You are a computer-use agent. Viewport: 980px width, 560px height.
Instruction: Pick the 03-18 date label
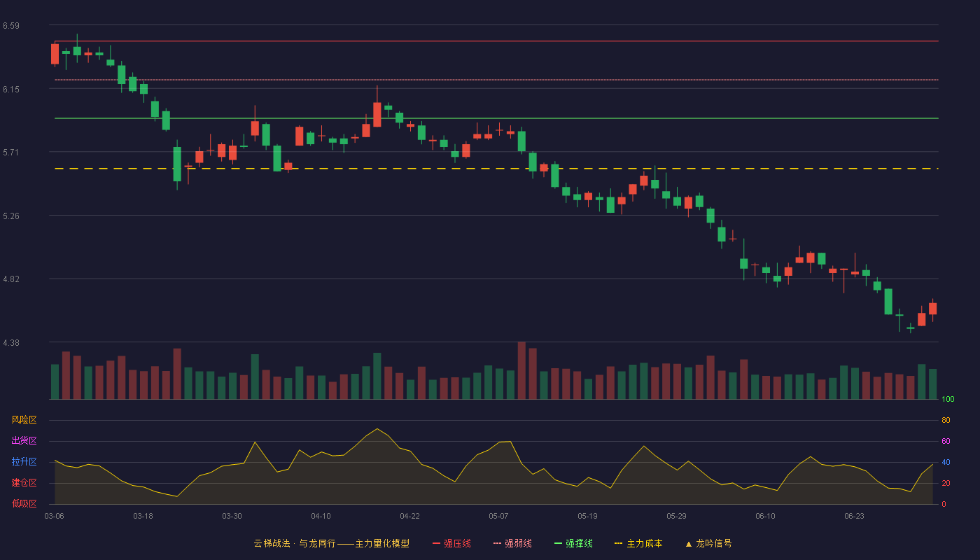pos(143,516)
